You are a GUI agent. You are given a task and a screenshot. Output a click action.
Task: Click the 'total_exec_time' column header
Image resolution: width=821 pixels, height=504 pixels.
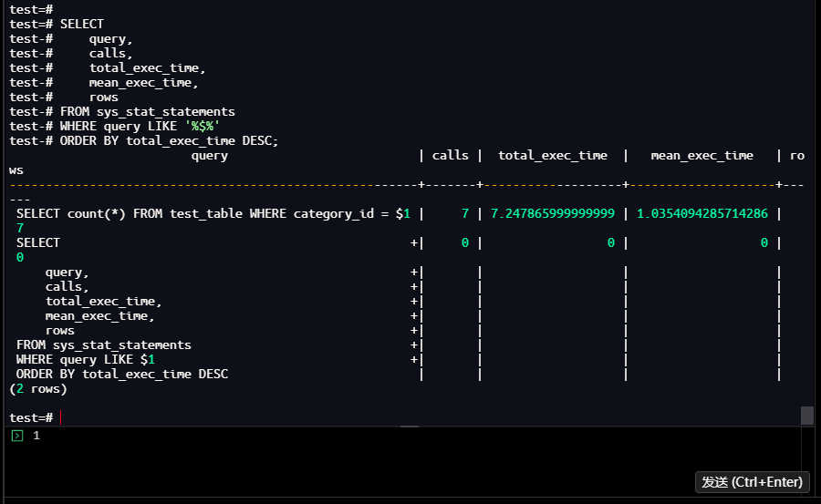553,156
